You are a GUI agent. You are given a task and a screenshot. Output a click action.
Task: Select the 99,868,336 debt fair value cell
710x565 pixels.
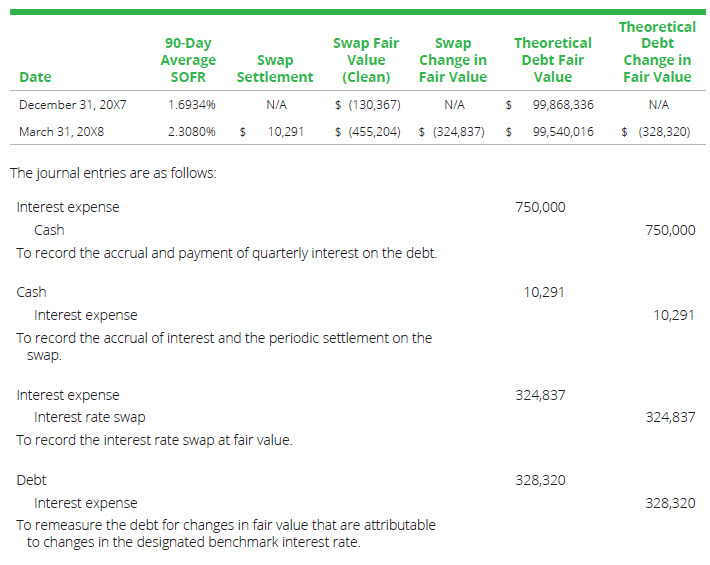(x=563, y=104)
